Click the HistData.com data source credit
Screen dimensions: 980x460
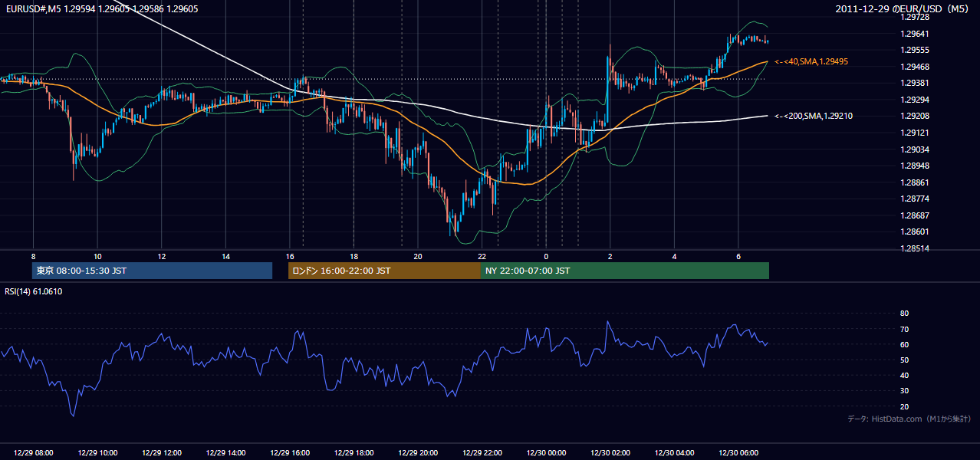point(909,419)
